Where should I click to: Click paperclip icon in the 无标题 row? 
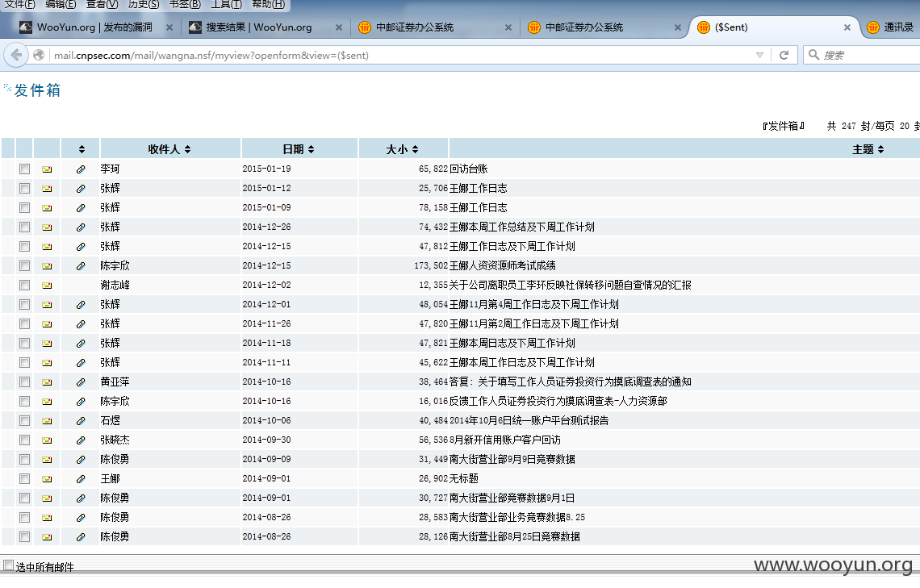tap(81, 479)
